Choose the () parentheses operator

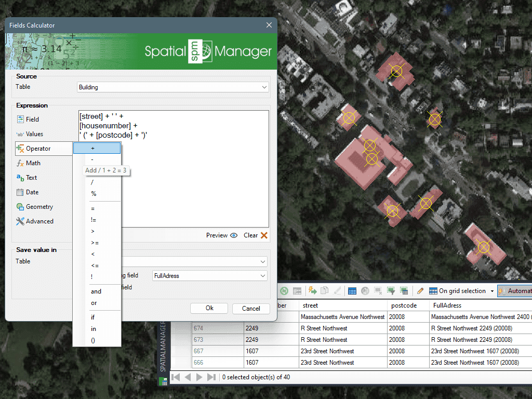click(x=97, y=341)
